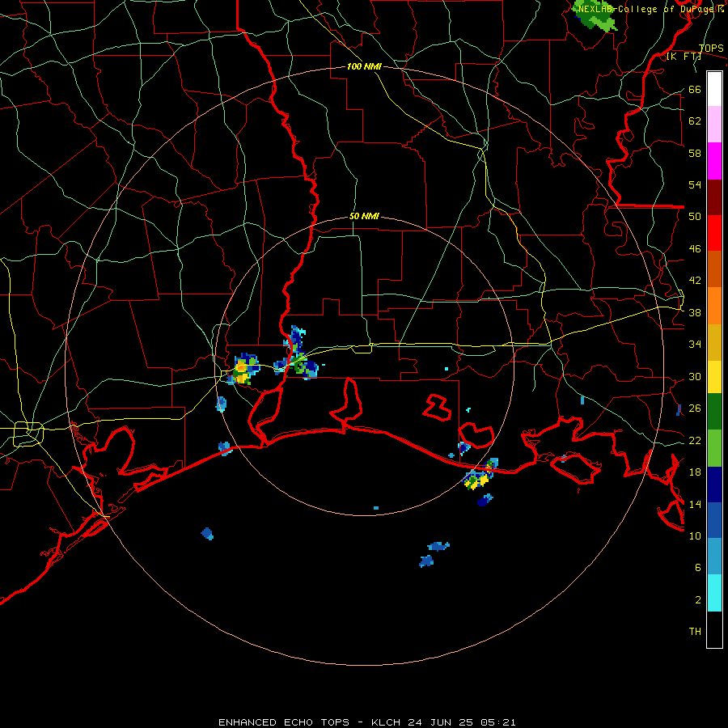
Task: Click the "TOPS" legend heading
Action: 711,48
